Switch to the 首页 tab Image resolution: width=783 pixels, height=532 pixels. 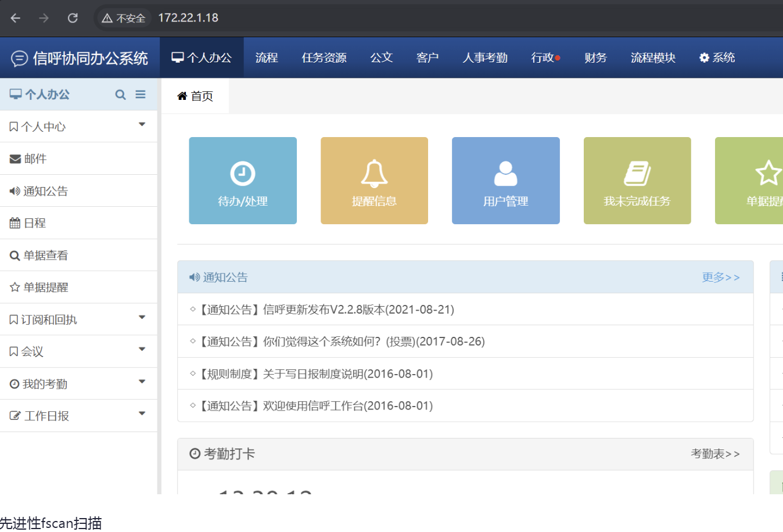(x=195, y=96)
